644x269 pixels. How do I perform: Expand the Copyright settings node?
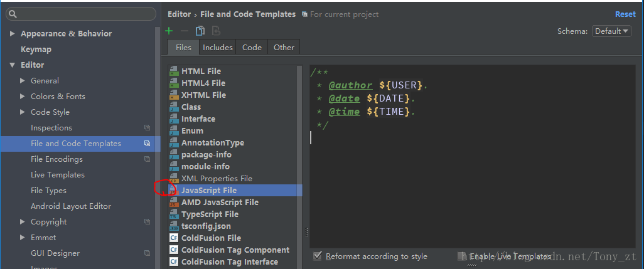pos(22,222)
